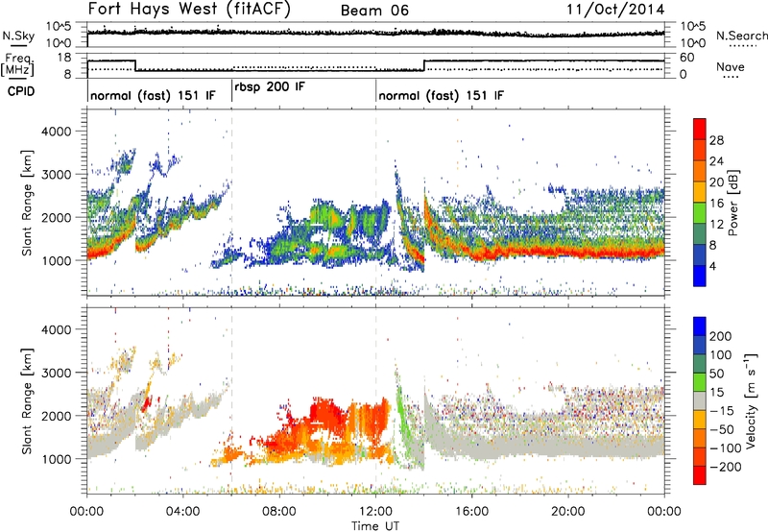This screenshot has width=768, height=532.
Task: Click the red high-velocity patch near 10:00 UT
Action: [x=327, y=414]
